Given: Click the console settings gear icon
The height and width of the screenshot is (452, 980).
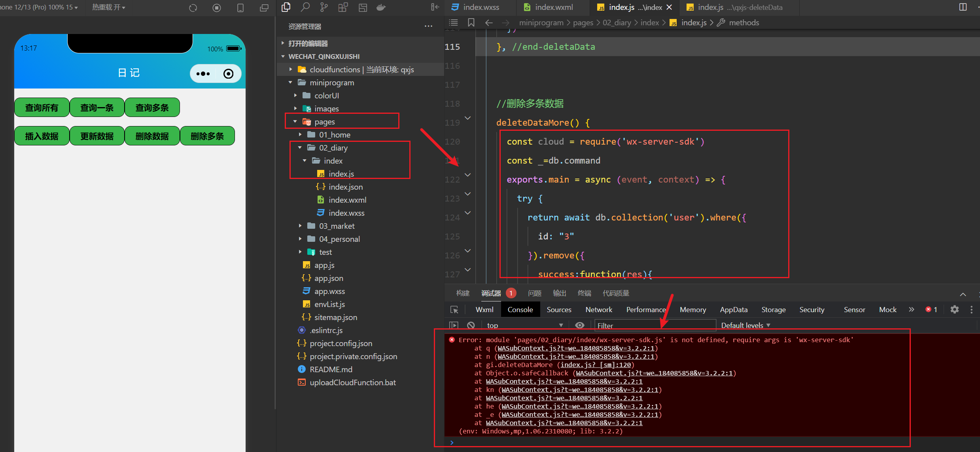Looking at the screenshot, I should 954,309.
